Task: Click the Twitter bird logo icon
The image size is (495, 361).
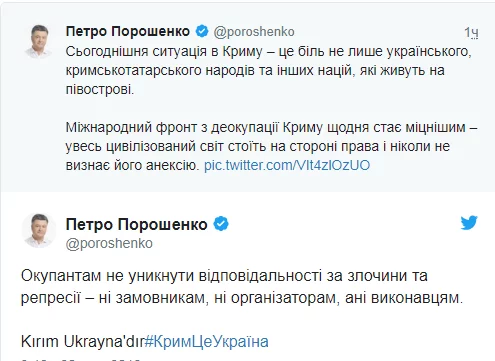Action: click(469, 223)
